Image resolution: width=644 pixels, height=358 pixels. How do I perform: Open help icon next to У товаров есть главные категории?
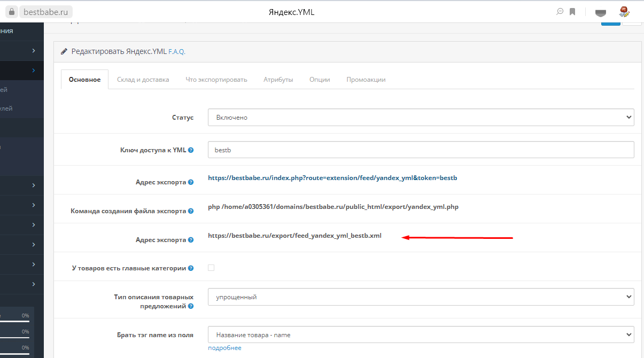pyautogui.click(x=191, y=268)
